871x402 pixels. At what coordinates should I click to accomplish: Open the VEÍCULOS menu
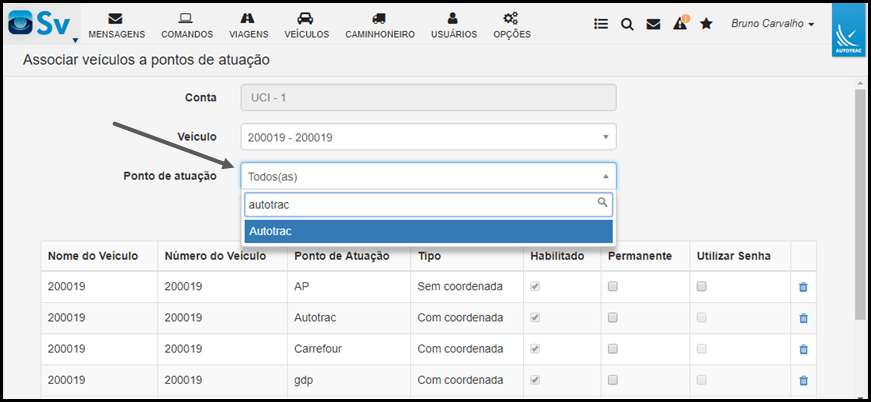coord(306,26)
